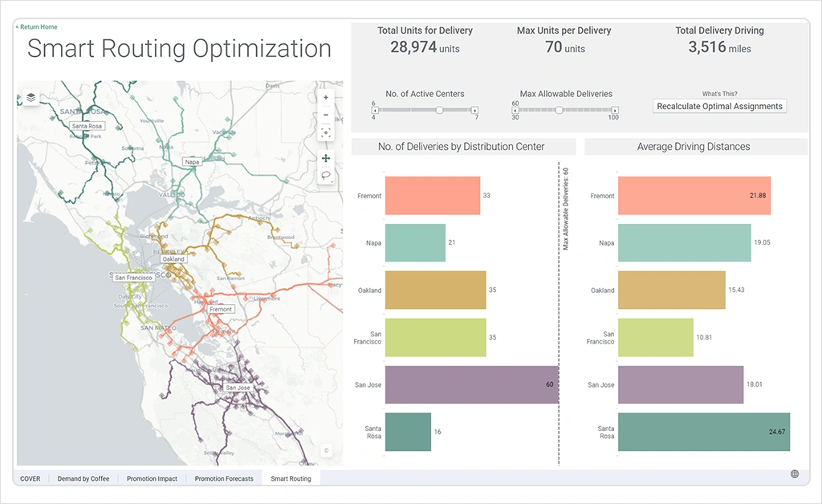Screen dimensions: 822x504
Task: Zoom in on the map
Action: [x=325, y=97]
